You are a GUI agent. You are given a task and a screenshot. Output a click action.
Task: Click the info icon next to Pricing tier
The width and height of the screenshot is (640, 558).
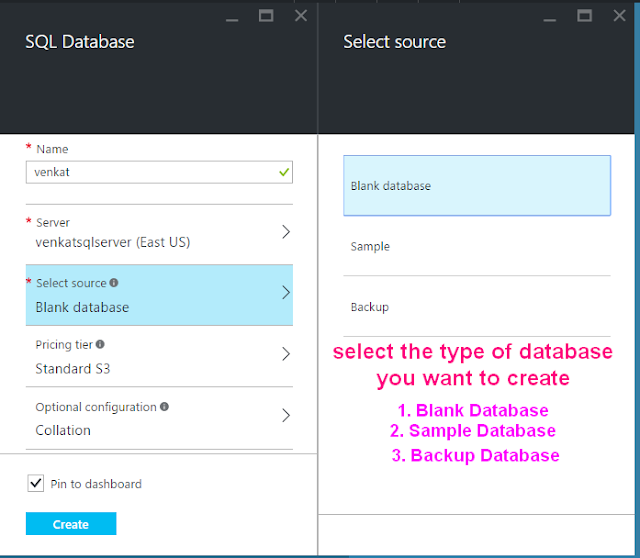pyautogui.click(x=100, y=345)
